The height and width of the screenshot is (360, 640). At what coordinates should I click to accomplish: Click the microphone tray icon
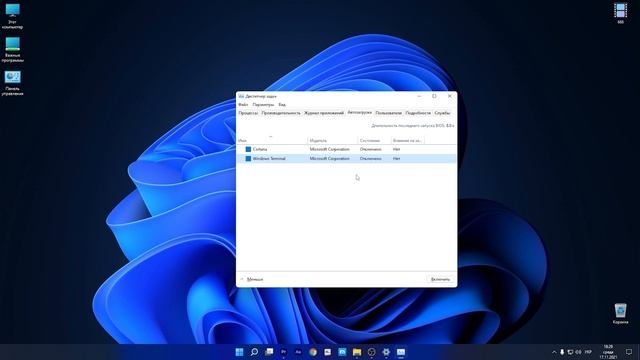pos(562,352)
